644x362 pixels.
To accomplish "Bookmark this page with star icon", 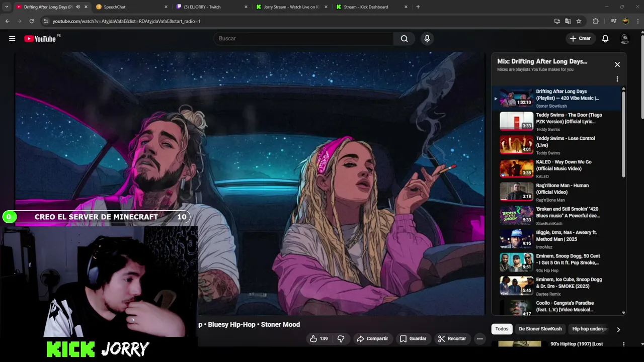I will pyautogui.click(x=579, y=21).
